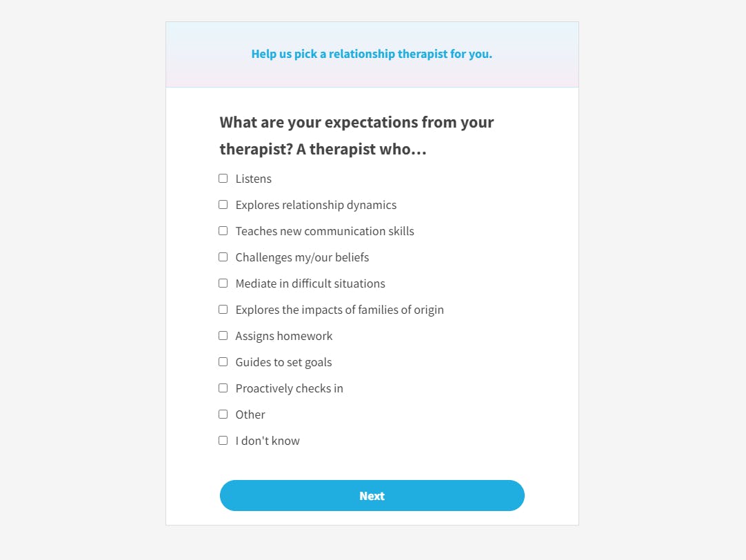Image resolution: width=746 pixels, height=560 pixels.
Task: Select "Explores the impacts of families of origin"
Action: 223,309
